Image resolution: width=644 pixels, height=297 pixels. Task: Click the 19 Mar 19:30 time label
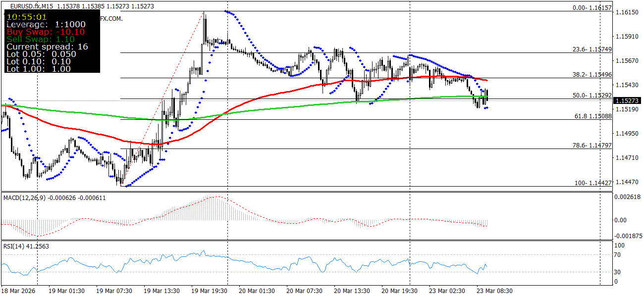tap(209, 291)
